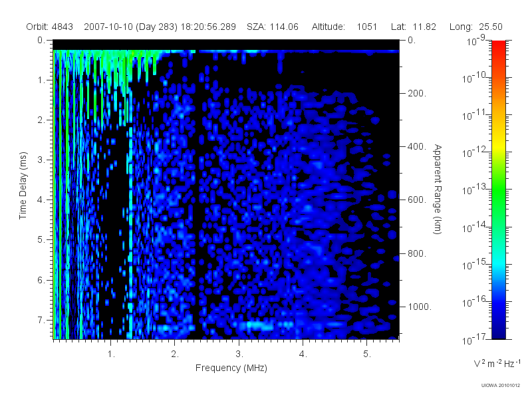Click the 10^-9 label on color scale

tap(476, 40)
